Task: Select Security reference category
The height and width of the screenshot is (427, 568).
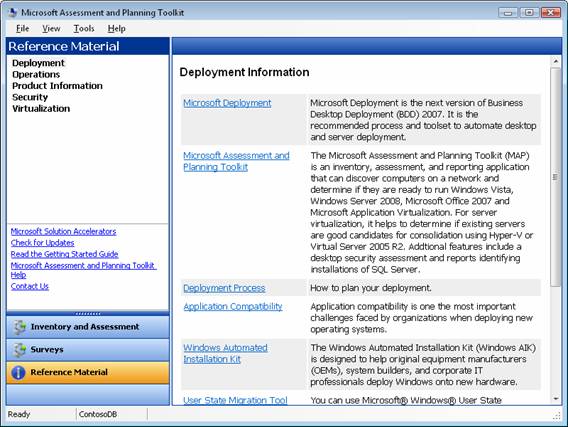Action: pos(30,97)
